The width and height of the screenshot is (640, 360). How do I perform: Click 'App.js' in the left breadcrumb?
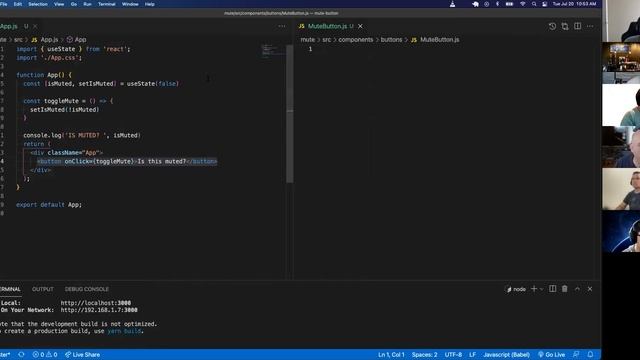coord(49,40)
